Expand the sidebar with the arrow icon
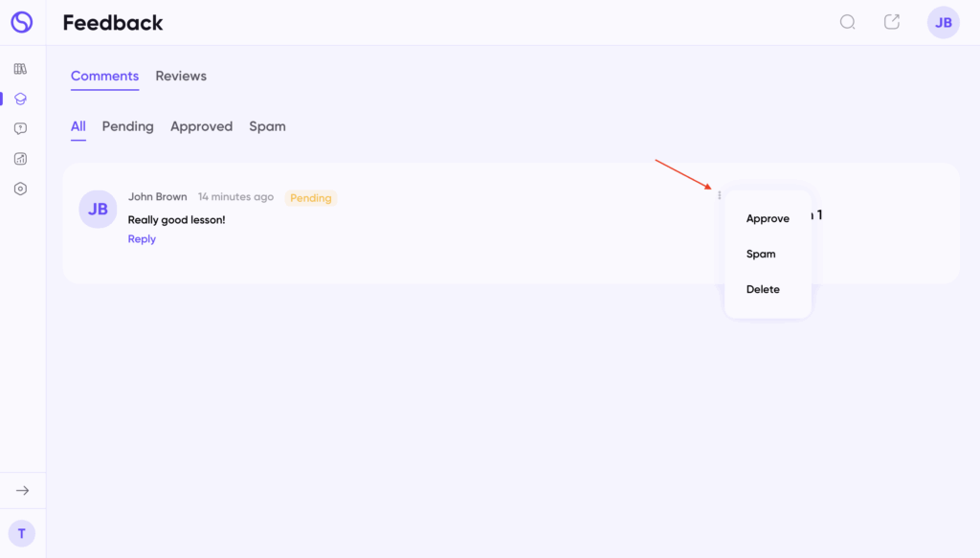The image size is (980, 558). pos(22,490)
